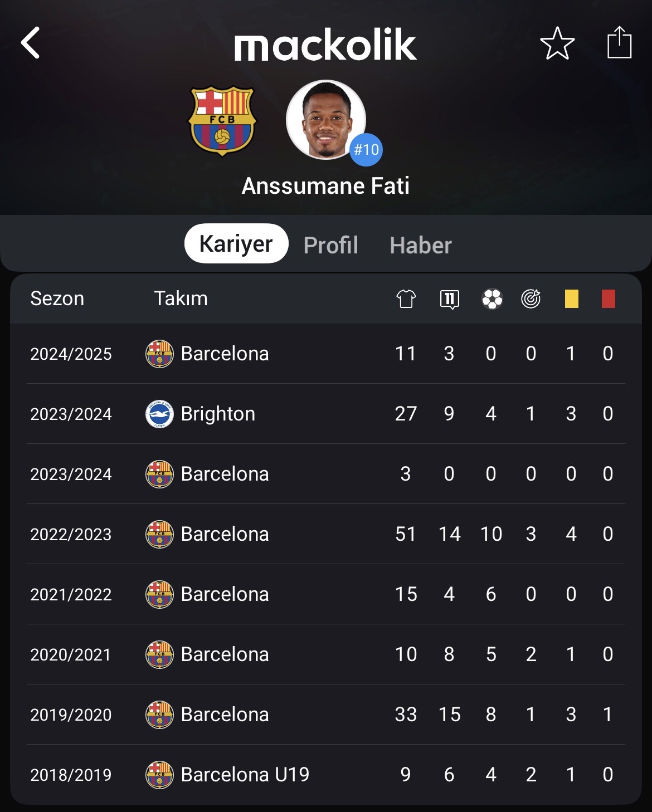Image resolution: width=652 pixels, height=812 pixels.
Task: Tap the FC Barcelona crest in header
Action: [x=222, y=120]
